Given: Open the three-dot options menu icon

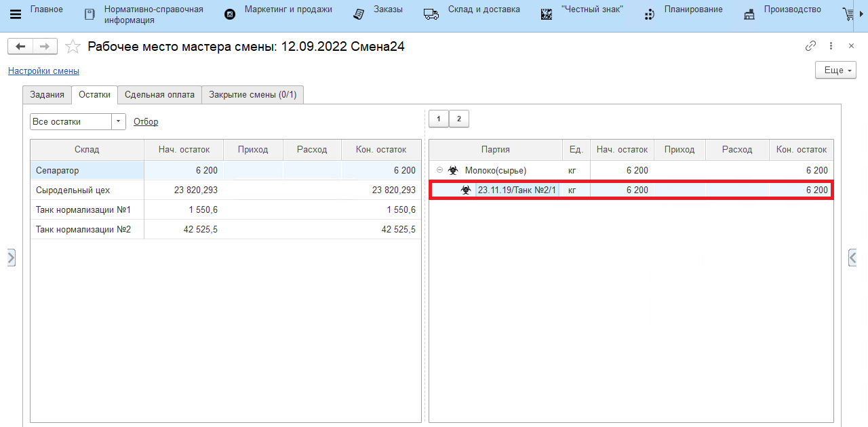Looking at the screenshot, I should [x=831, y=46].
